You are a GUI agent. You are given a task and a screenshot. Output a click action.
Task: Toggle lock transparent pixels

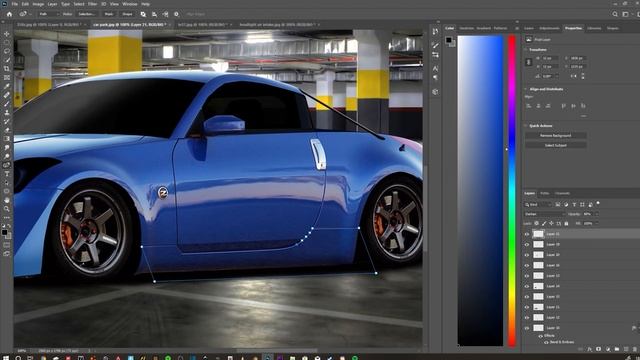(x=536, y=223)
